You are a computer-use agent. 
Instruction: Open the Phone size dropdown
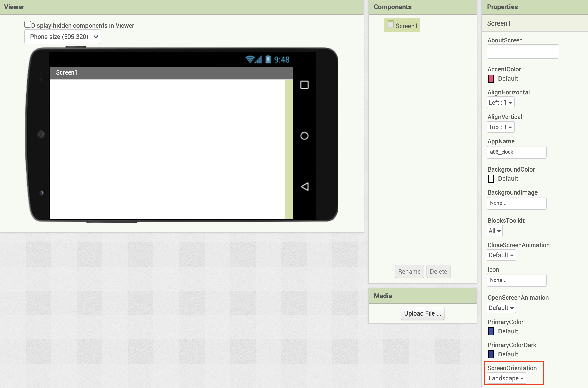(62, 37)
